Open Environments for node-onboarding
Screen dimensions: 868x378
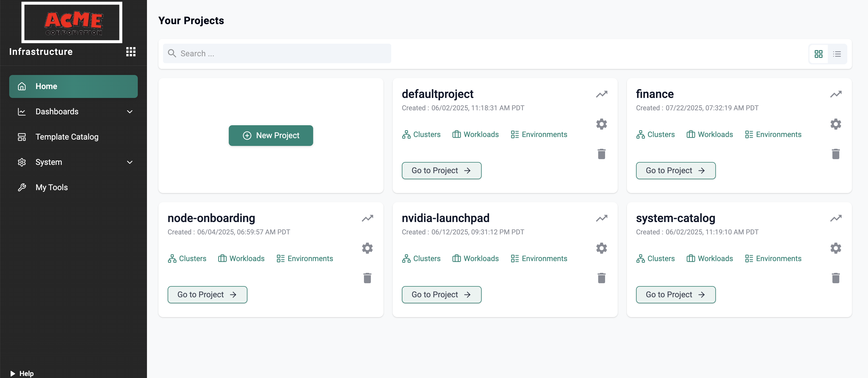click(x=305, y=259)
